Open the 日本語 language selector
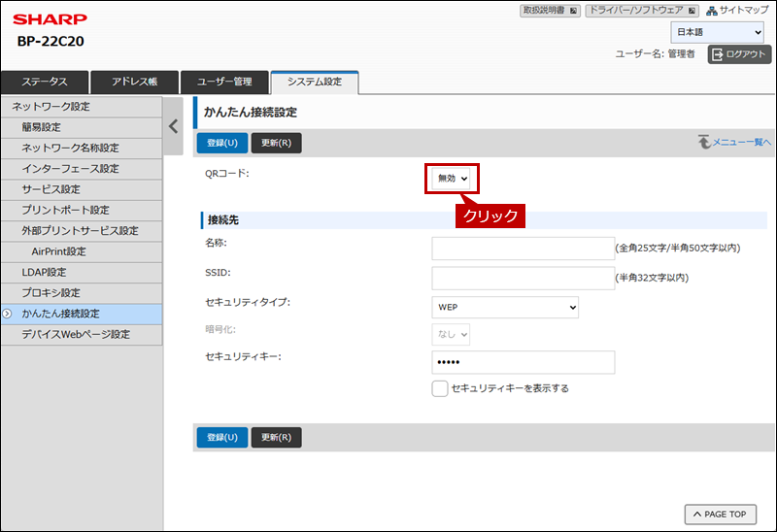Screen dimensions: 777x532 (x=717, y=33)
